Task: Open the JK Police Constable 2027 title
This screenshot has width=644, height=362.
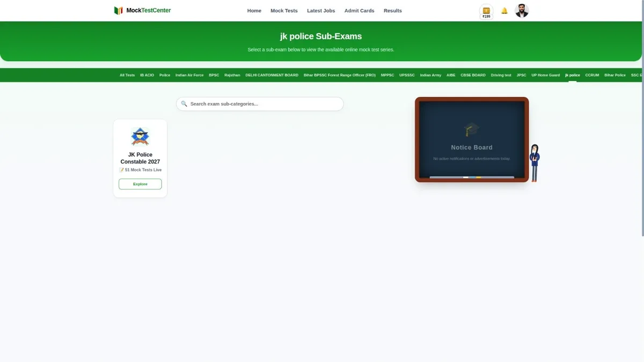Action: click(x=140, y=158)
